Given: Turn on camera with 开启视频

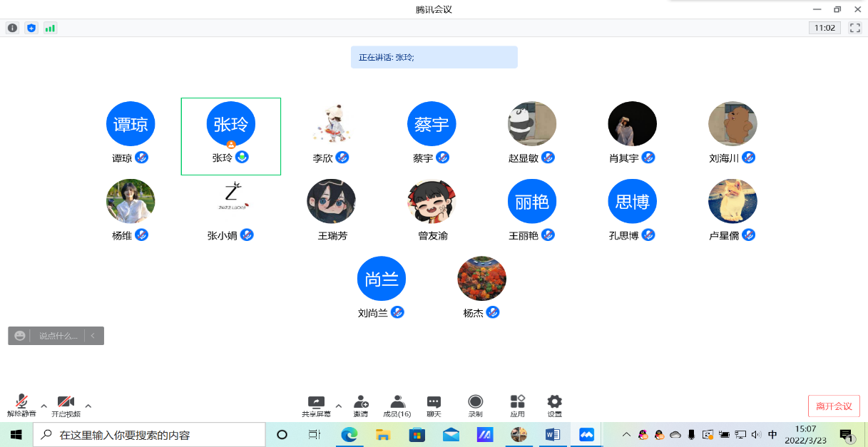Looking at the screenshot, I should click(x=66, y=405).
